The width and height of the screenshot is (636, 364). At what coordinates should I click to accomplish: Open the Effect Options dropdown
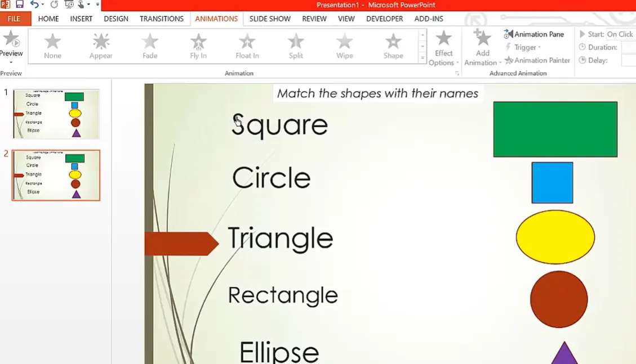coord(444,48)
